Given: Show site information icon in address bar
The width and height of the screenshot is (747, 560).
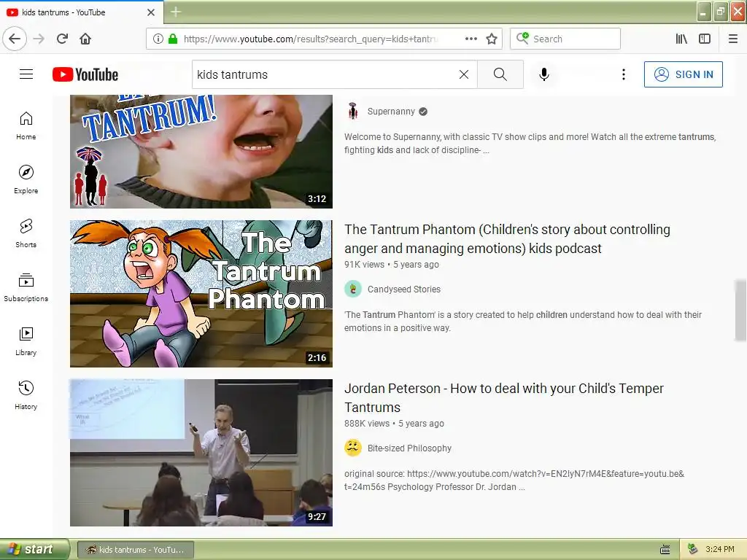Looking at the screenshot, I should point(158,39).
